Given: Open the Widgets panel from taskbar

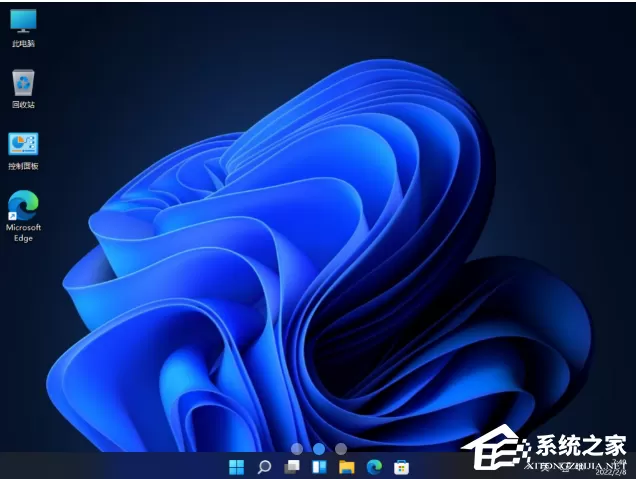Looking at the screenshot, I should 319,467.
